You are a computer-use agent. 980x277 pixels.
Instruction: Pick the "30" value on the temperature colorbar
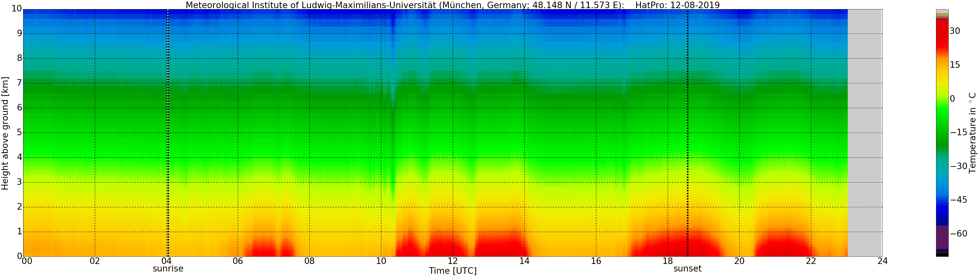[955, 31]
